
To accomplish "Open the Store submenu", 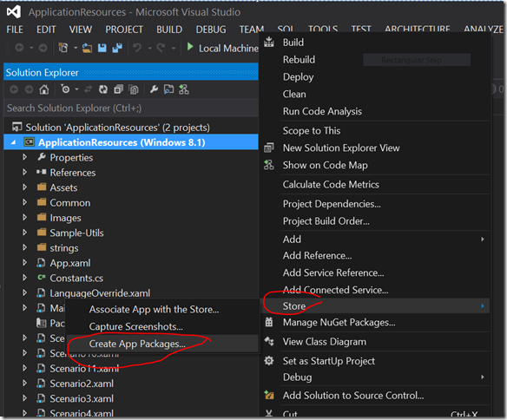I will pyautogui.click(x=375, y=306).
